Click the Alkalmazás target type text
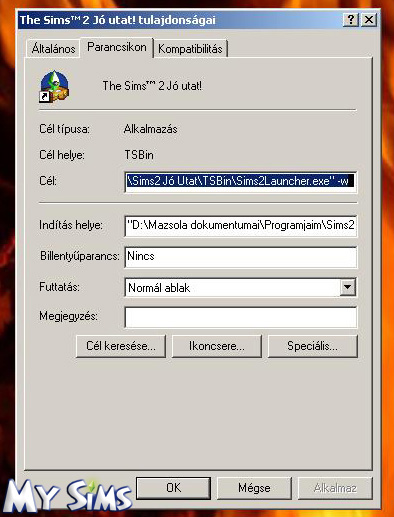The image size is (394, 517). click(150, 129)
